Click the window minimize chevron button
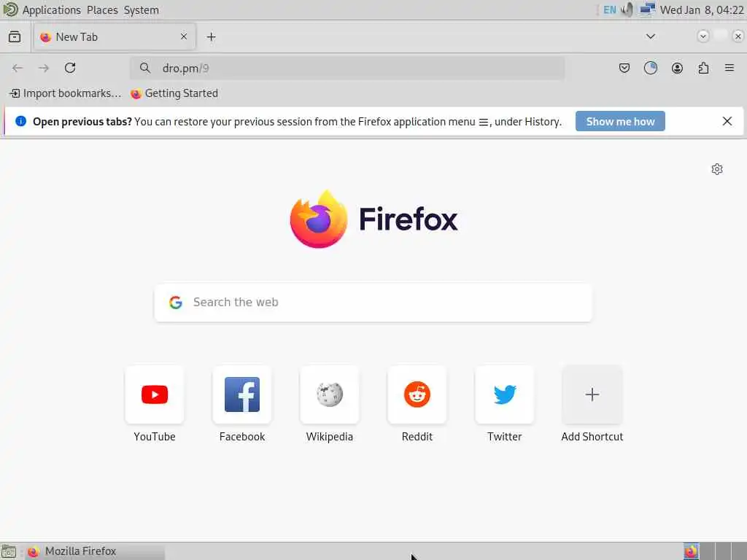This screenshot has width=747, height=560. (703, 36)
